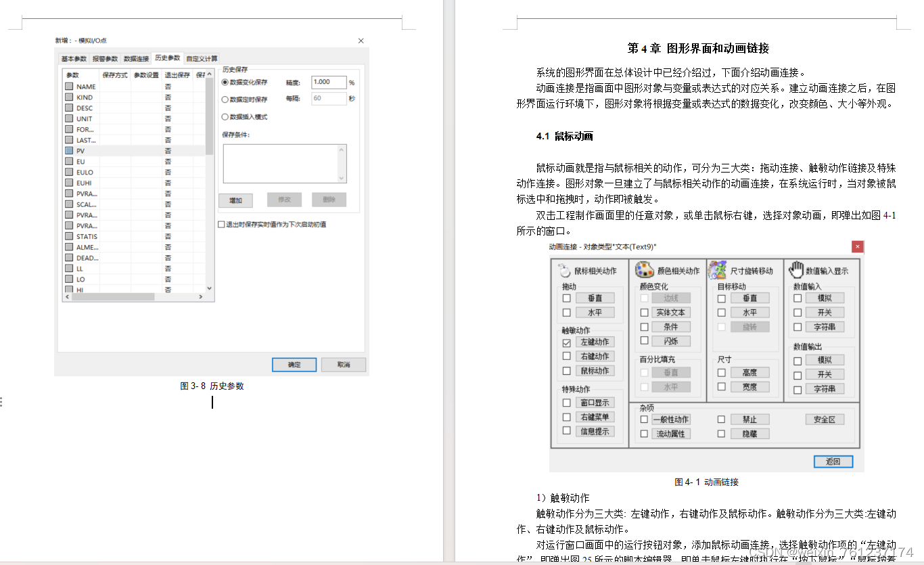The height and width of the screenshot is (565, 924).
Task: Select the 数据插入模式 radio button
Action: pyautogui.click(x=225, y=117)
